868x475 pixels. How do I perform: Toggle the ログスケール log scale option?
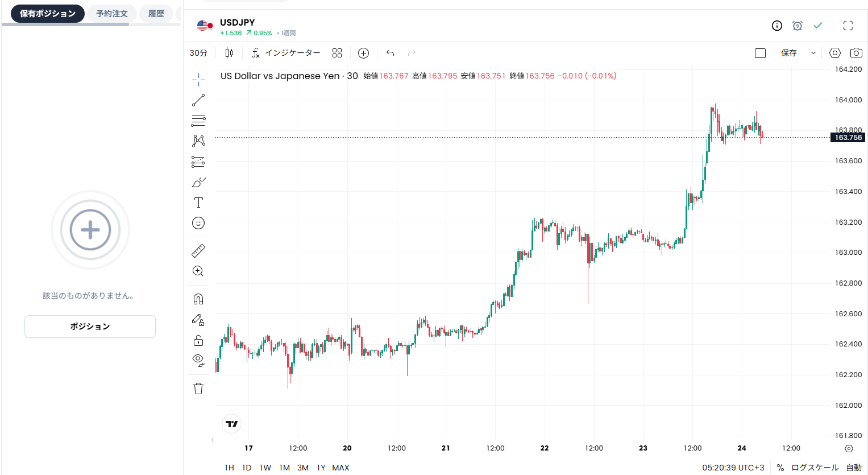pos(815,468)
